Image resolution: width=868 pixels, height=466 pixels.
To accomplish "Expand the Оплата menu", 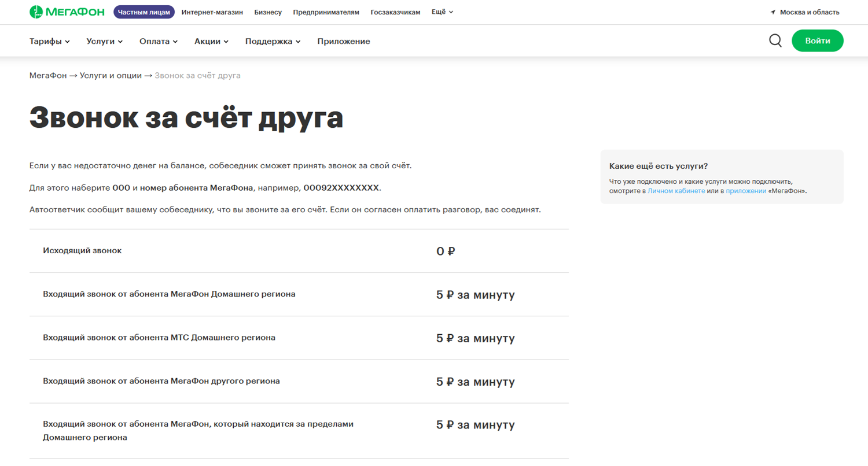I will click(159, 41).
